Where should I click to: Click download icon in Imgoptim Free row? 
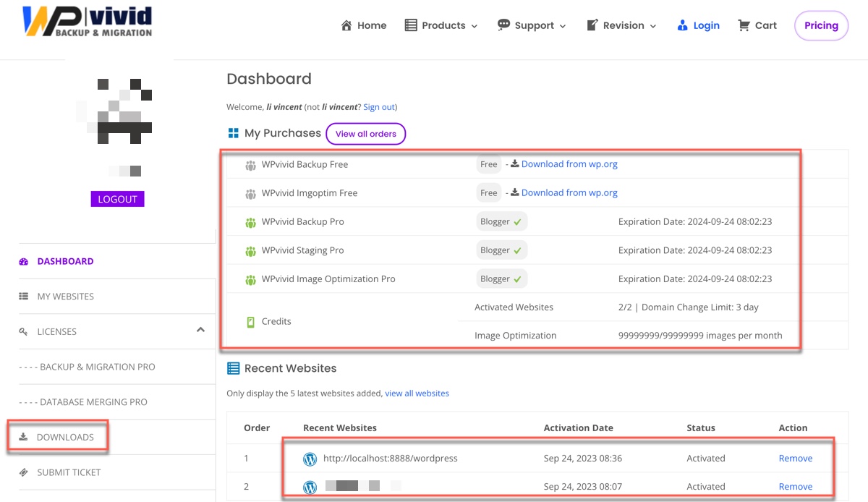coord(514,192)
